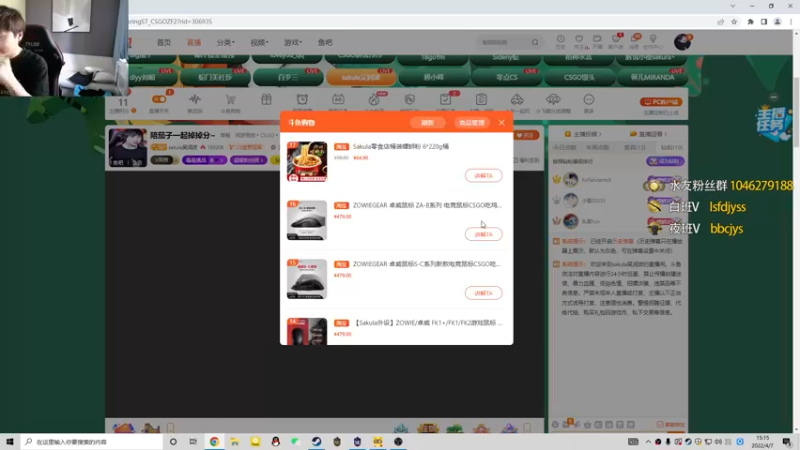Toggle the 直播开关 live switch

tap(159, 99)
